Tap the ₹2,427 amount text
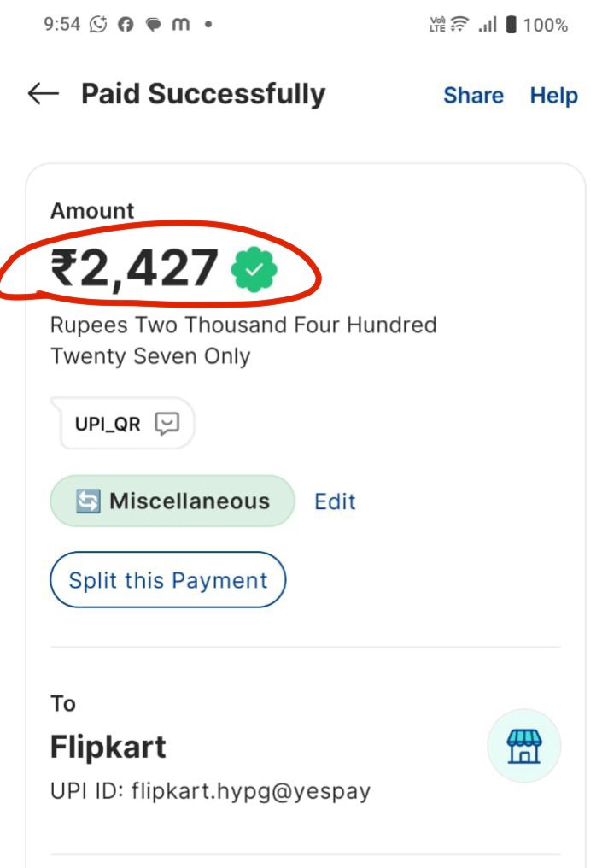This screenshot has width=608, height=868. [134, 268]
